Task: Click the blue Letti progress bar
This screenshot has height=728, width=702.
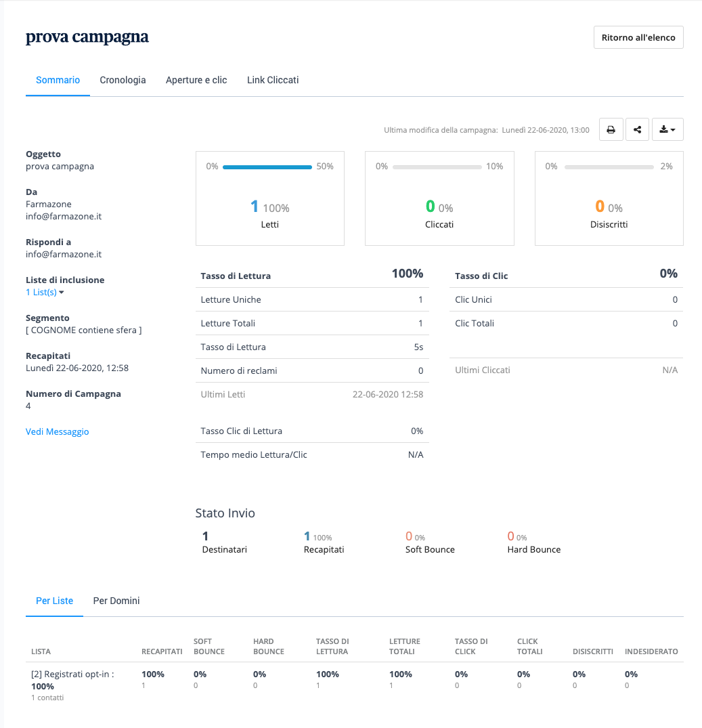Action: [267, 167]
